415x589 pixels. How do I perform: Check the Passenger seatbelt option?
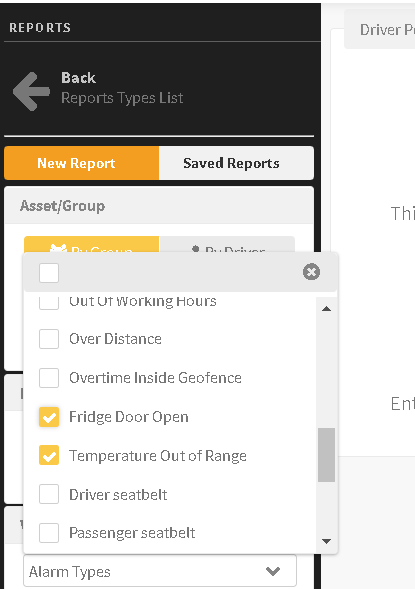[x=49, y=533]
